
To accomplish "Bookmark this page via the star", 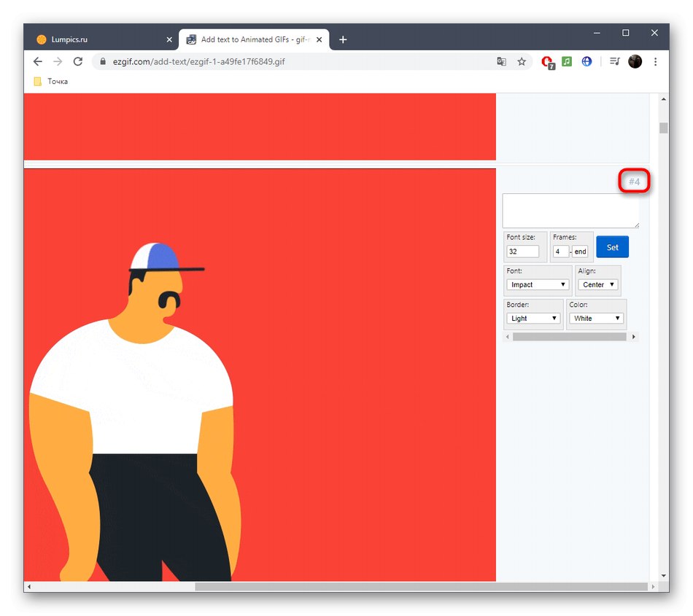I will click(522, 61).
